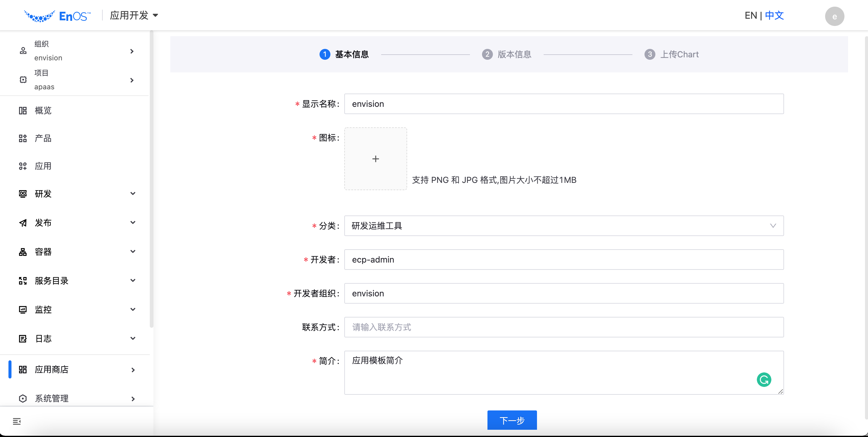Click the 研发 sidebar icon
The width and height of the screenshot is (868, 437).
[x=22, y=194]
